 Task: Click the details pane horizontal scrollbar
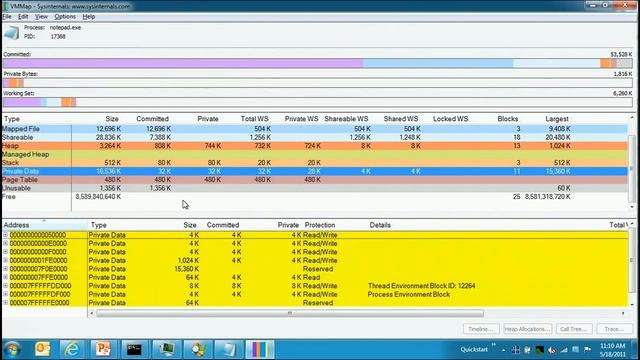pyautogui.click(x=290, y=313)
